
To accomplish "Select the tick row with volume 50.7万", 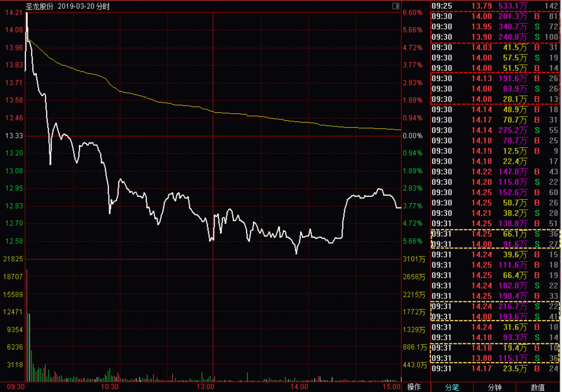I will [495, 203].
